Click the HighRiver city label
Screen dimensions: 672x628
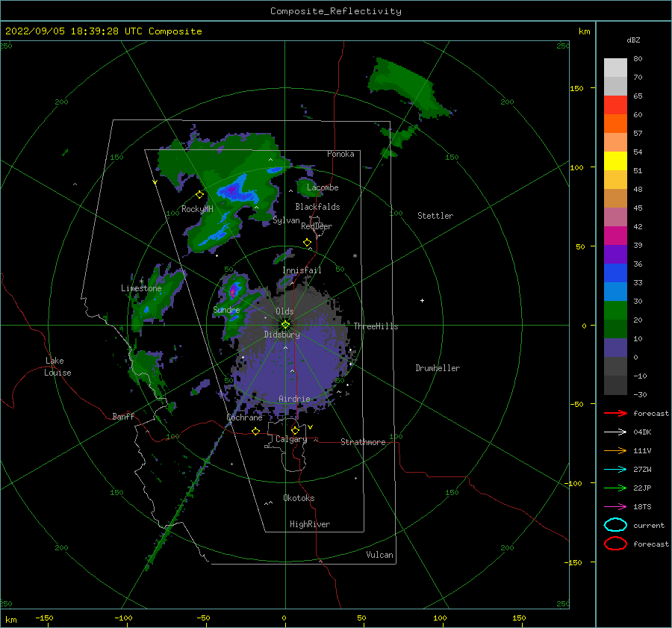click(310, 524)
